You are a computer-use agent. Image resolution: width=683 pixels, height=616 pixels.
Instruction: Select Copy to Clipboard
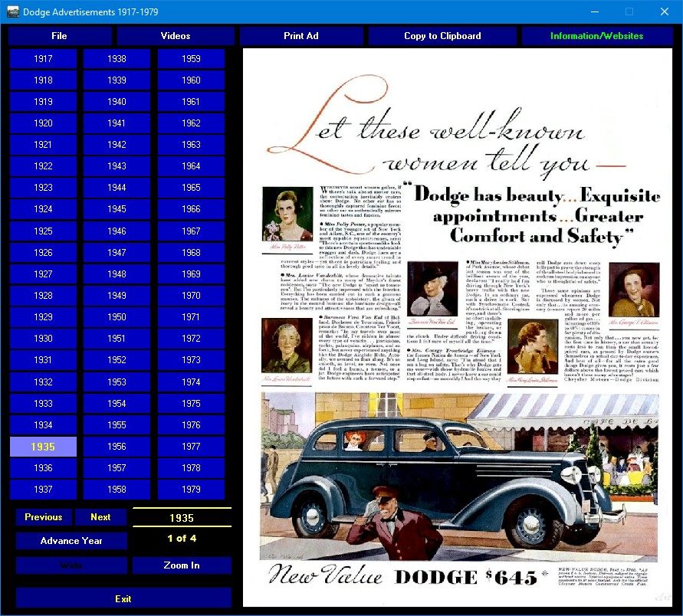tap(442, 36)
